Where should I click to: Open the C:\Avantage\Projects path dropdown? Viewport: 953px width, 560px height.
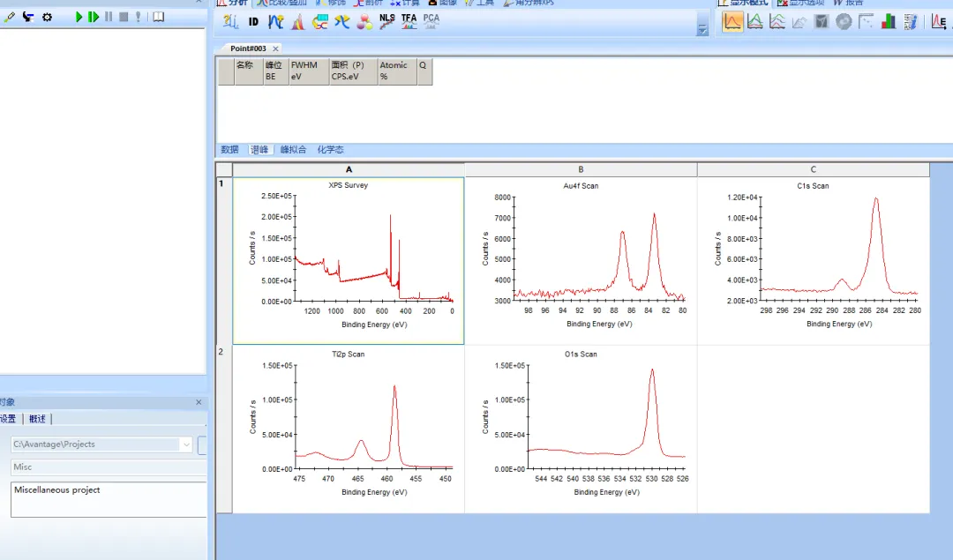point(185,444)
